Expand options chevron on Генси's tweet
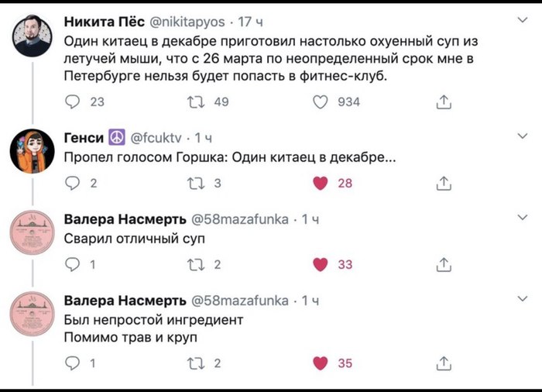The height and width of the screenshot is (392, 542). tap(522, 136)
